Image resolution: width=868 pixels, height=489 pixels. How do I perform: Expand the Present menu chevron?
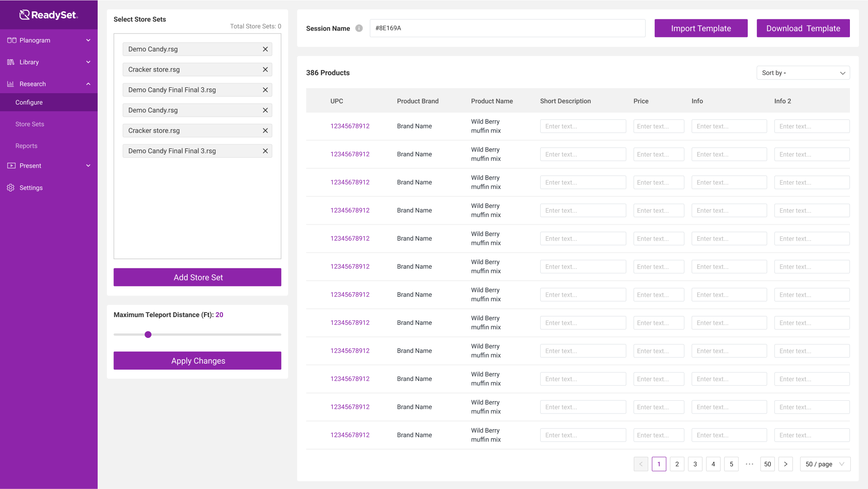coord(89,166)
